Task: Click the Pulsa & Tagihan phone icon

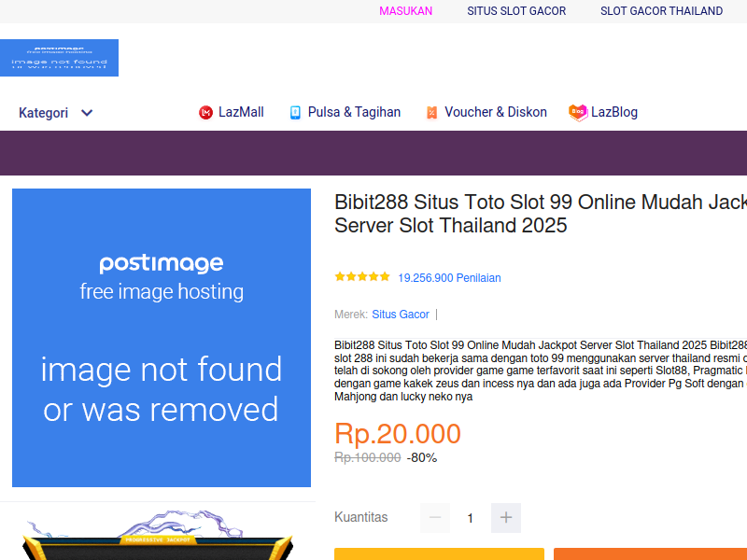Action: click(x=295, y=113)
